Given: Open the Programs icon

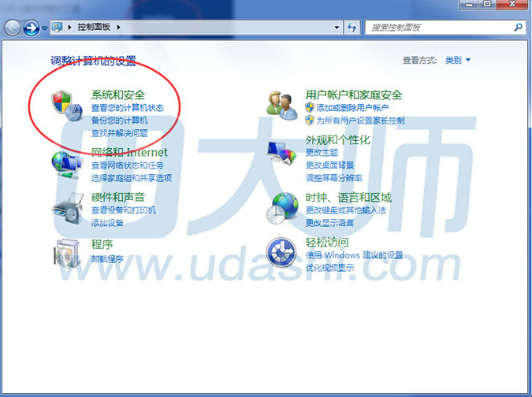Looking at the screenshot, I should [x=66, y=253].
